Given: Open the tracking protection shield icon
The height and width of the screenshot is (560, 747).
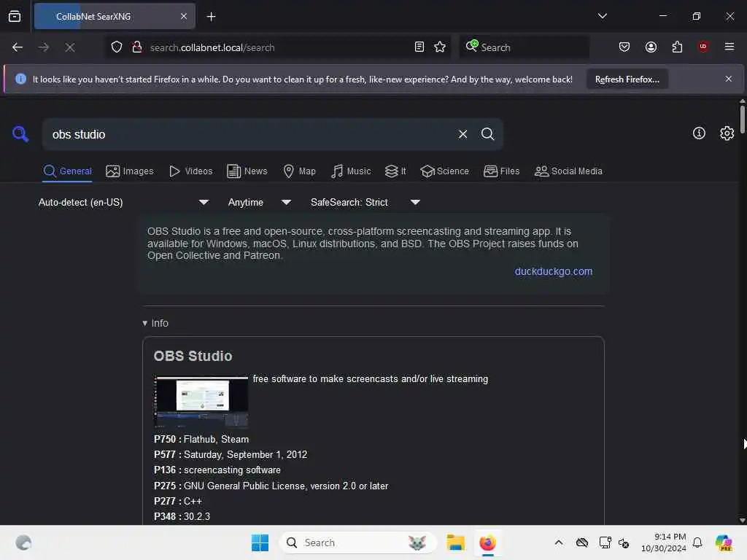Looking at the screenshot, I should [117, 47].
